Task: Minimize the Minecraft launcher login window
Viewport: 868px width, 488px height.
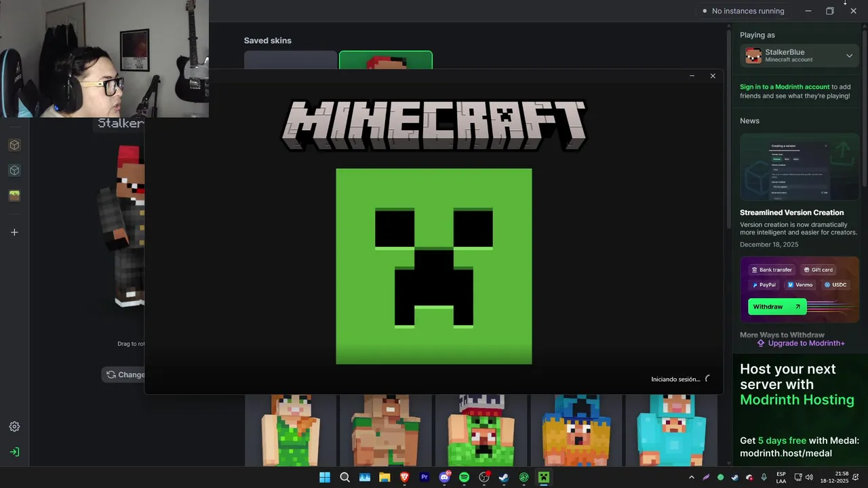Action: point(692,76)
